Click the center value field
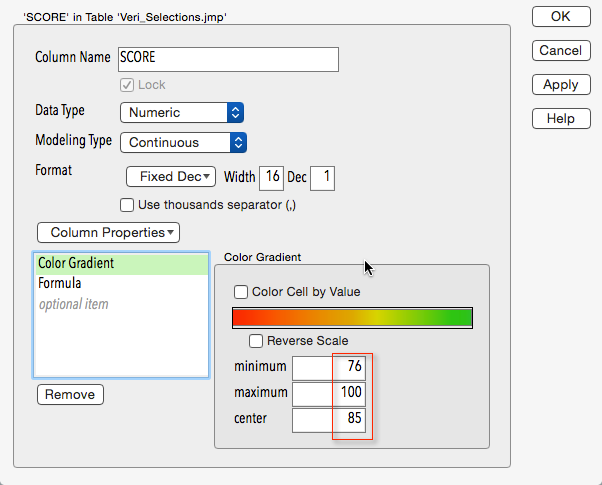The height and width of the screenshot is (485, 602). 329,419
